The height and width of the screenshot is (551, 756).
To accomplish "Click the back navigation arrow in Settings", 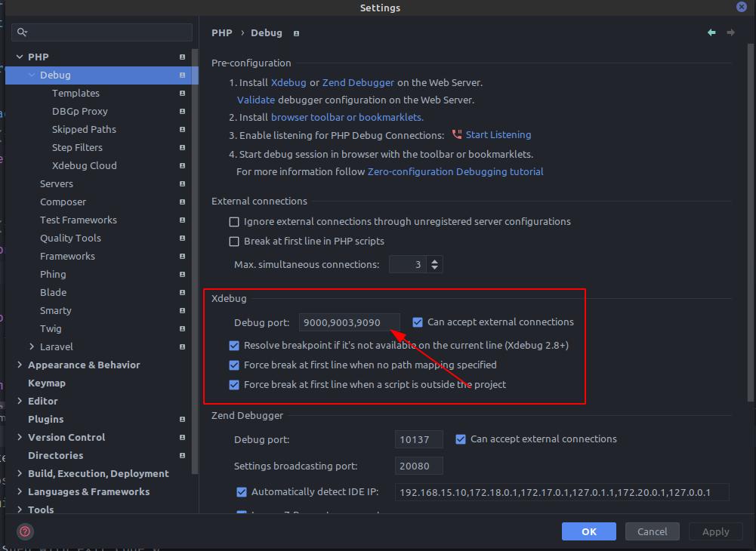I will click(x=711, y=32).
